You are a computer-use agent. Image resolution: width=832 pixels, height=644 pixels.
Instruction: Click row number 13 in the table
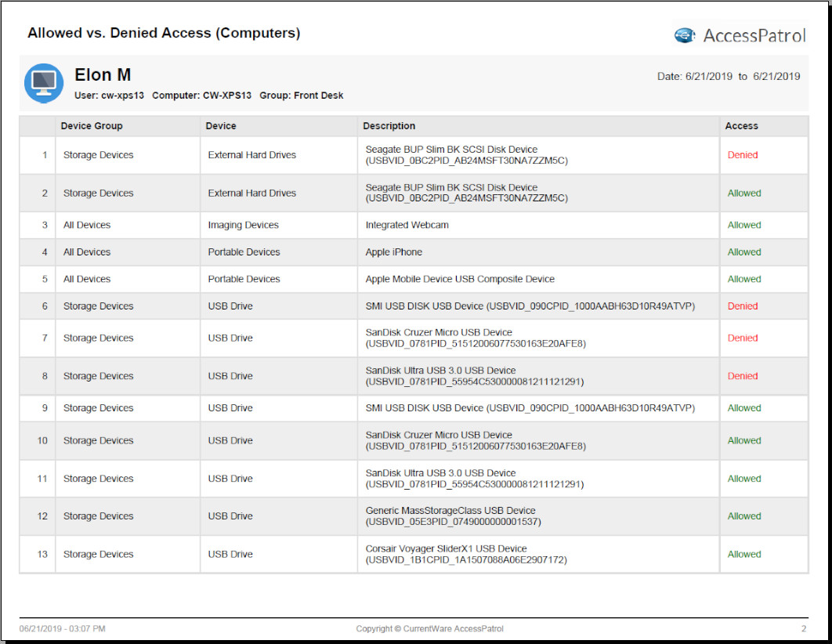click(x=42, y=555)
